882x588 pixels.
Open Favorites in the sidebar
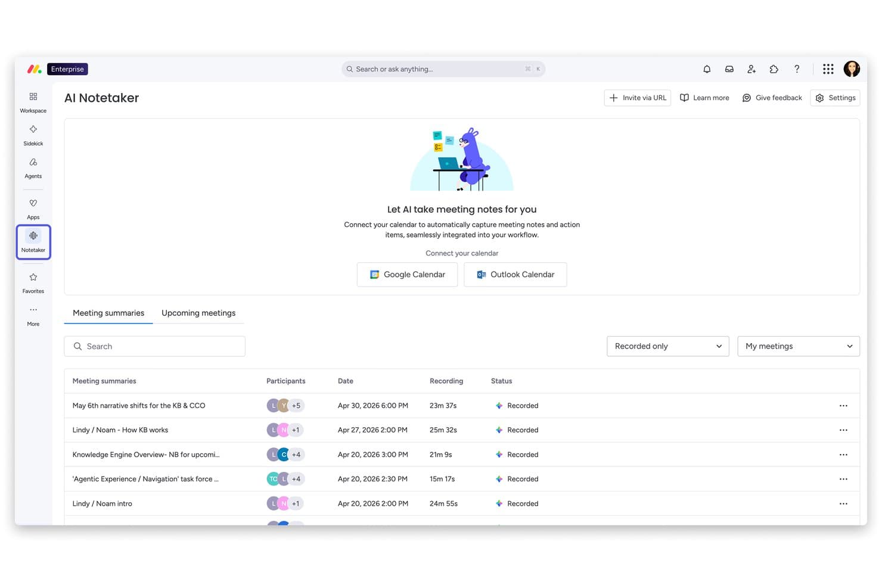click(33, 283)
